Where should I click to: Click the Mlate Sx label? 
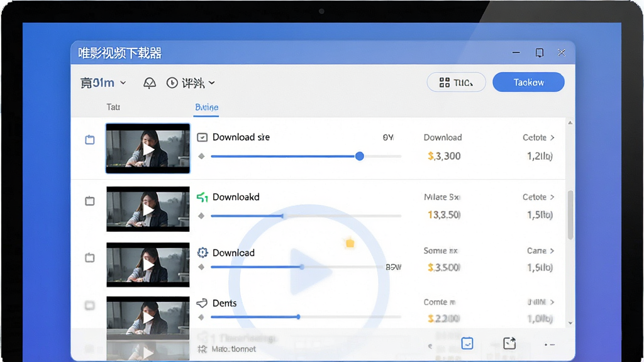point(441,197)
